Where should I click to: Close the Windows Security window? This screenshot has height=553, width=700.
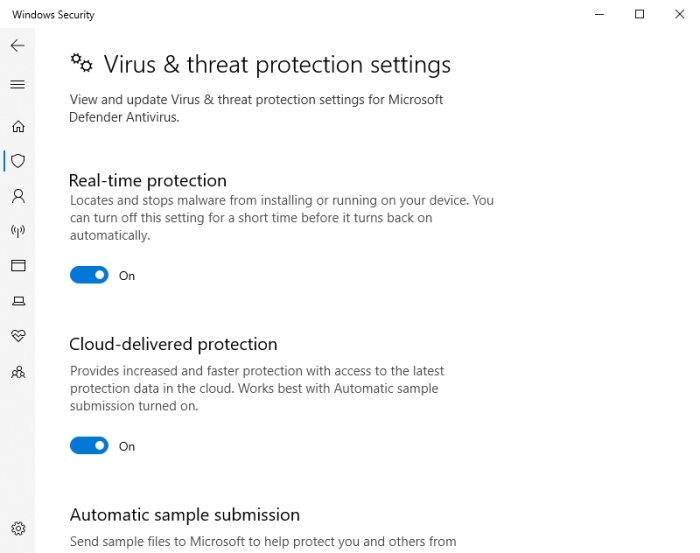click(x=681, y=14)
